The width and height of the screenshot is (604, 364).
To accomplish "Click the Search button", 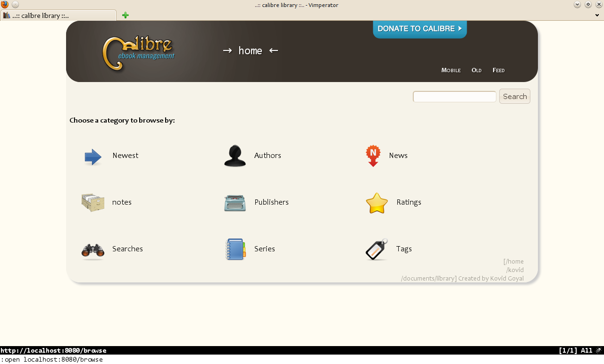I will click(x=515, y=96).
